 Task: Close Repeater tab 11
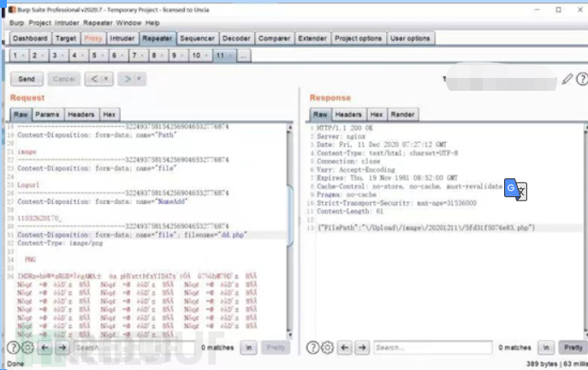point(230,56)
